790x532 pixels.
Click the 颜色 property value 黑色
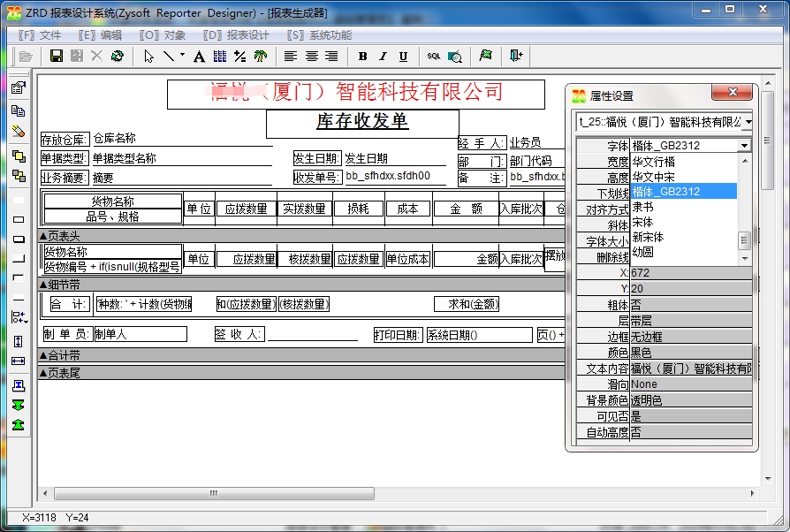click(691, 353)
